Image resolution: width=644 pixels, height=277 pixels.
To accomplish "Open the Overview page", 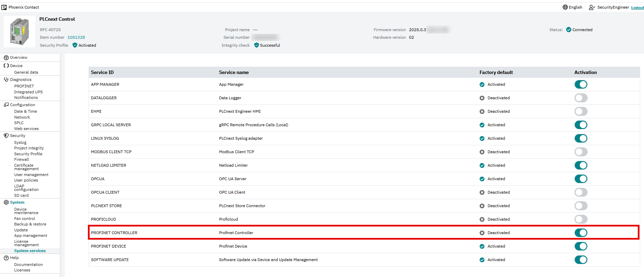I will 19,58.
